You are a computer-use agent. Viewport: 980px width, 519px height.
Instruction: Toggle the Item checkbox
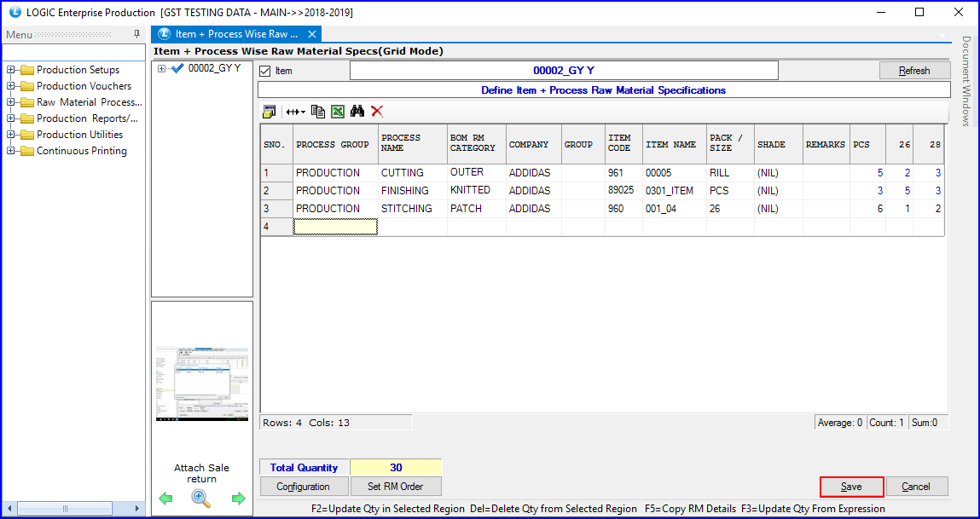pos(265,71)
